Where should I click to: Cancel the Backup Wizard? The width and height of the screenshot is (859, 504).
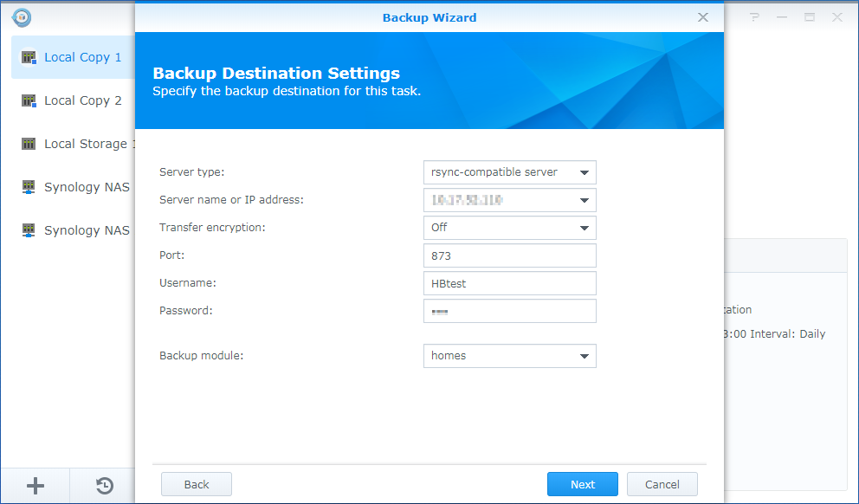(x=662, y=484)
